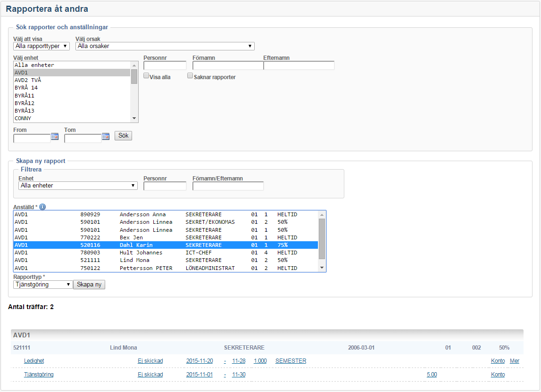Click the info icon next to Anställd
This screenshot has height=392, width=541.
point(42,207)
